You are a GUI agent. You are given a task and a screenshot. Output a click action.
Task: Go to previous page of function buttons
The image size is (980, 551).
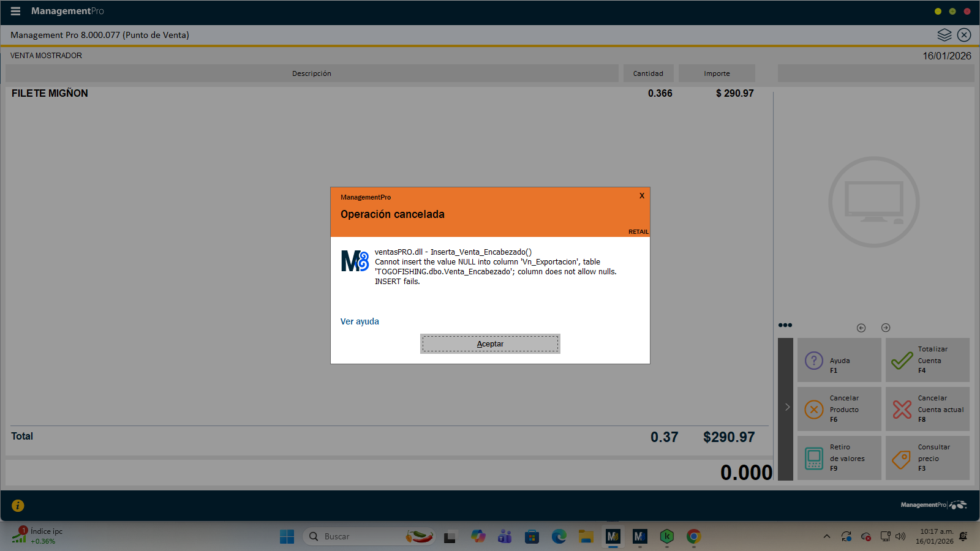click(861, 328)
